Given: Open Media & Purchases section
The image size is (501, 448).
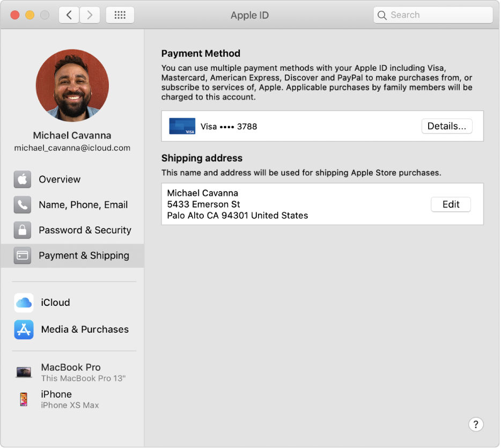Looking at the screenshot, I should click(72, 329).
